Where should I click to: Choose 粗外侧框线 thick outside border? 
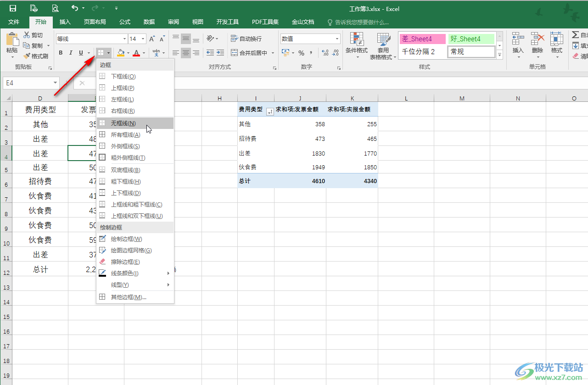click(135, 157)
